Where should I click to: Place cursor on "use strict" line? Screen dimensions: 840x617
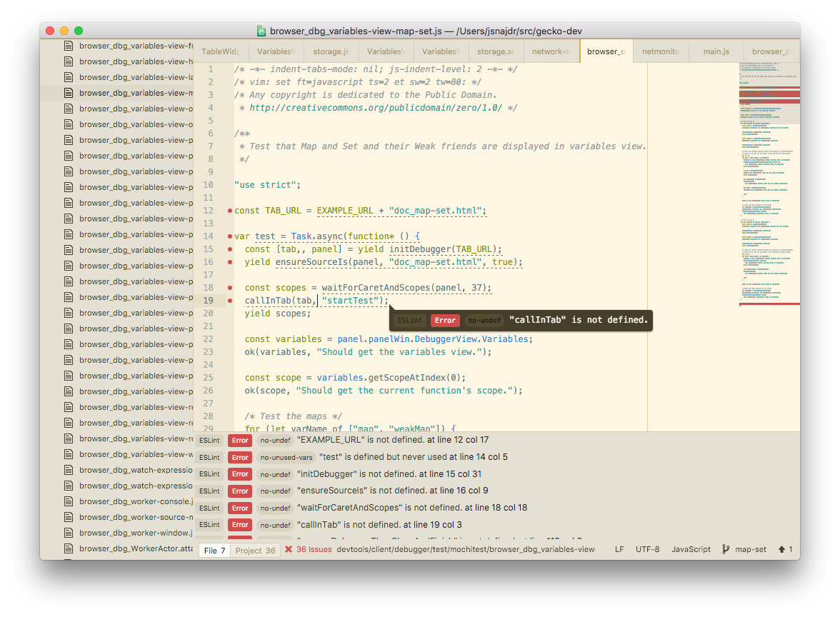tap(267, 185)
